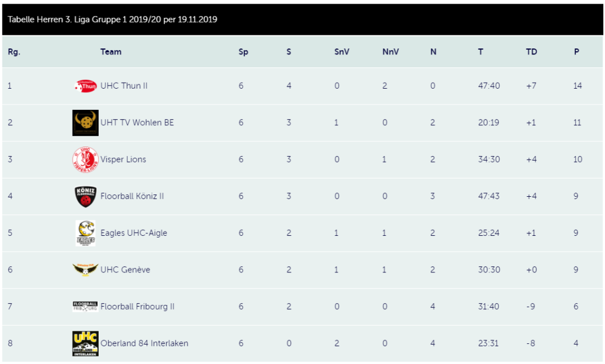The image size is (605, 364).
Task: Click the table title bar Tabelle Herren 3. Liga
Action: click(302, 19)
